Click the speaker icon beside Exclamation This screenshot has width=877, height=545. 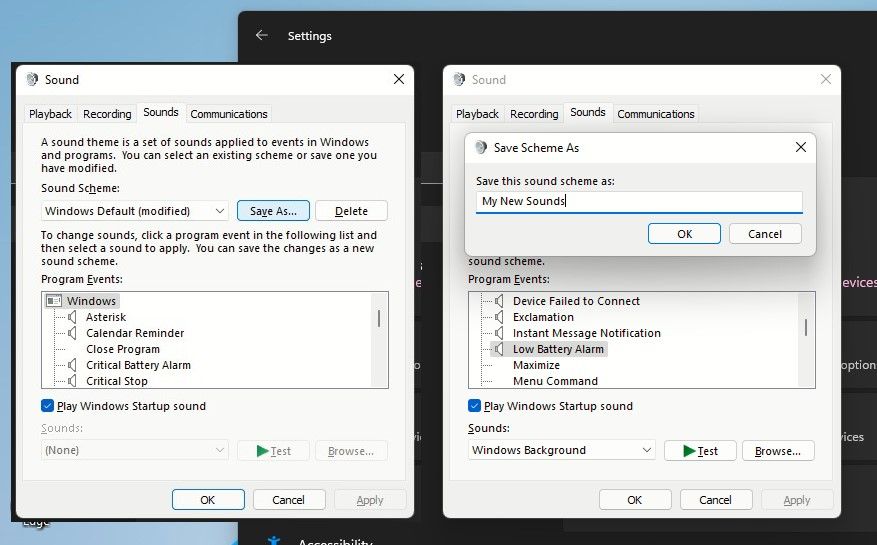pos(499,317)
